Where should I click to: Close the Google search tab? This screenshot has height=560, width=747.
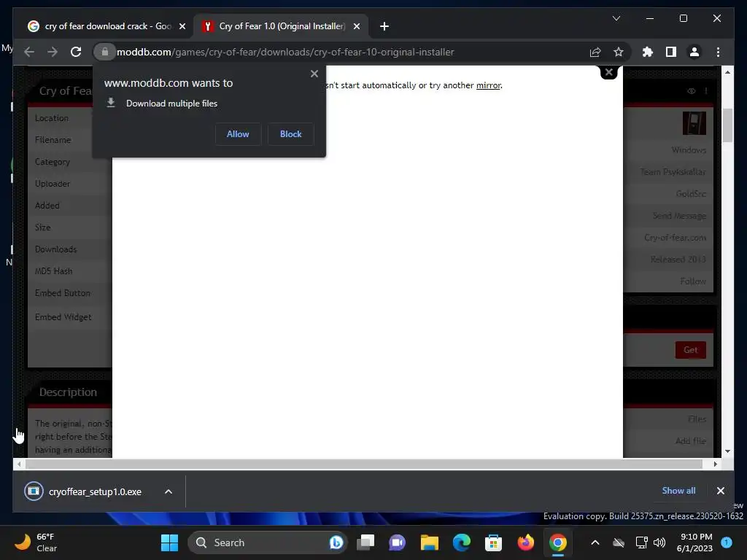[182, 26]
